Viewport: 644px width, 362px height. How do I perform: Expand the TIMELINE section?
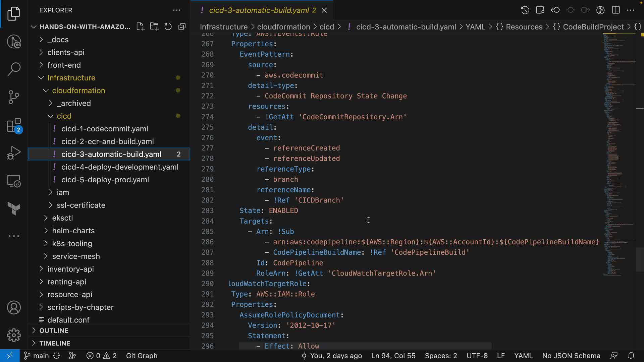coord(55,343)
